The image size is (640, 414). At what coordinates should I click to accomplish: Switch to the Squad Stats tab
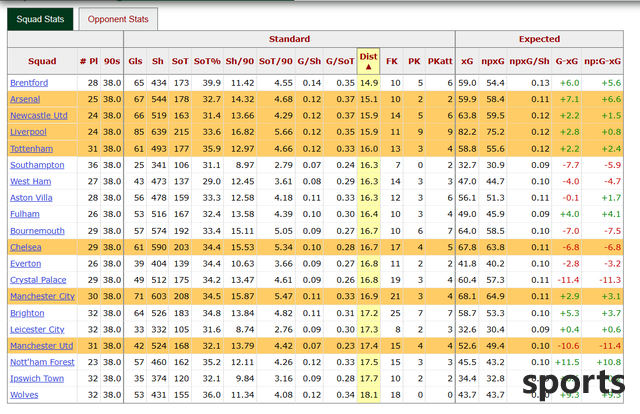(x=40, y=19)
